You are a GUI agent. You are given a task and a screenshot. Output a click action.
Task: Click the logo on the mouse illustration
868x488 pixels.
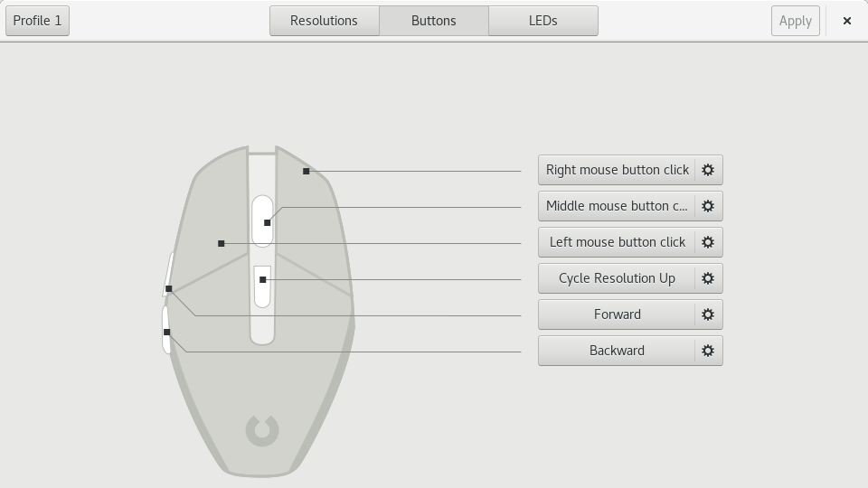tap(262, 430)
